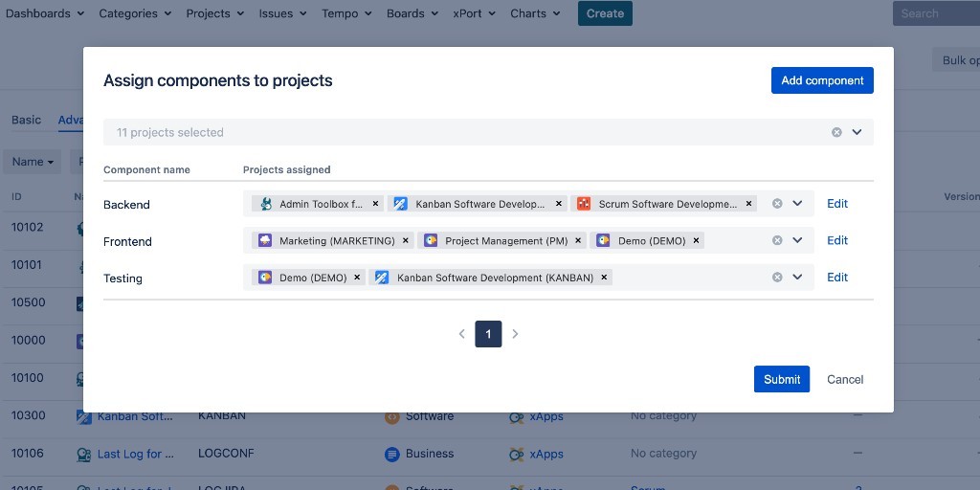Viewport: 980px width, 490px height.
Task: Expand Frontend projects dropdown chevron
Action: (797, 240)
